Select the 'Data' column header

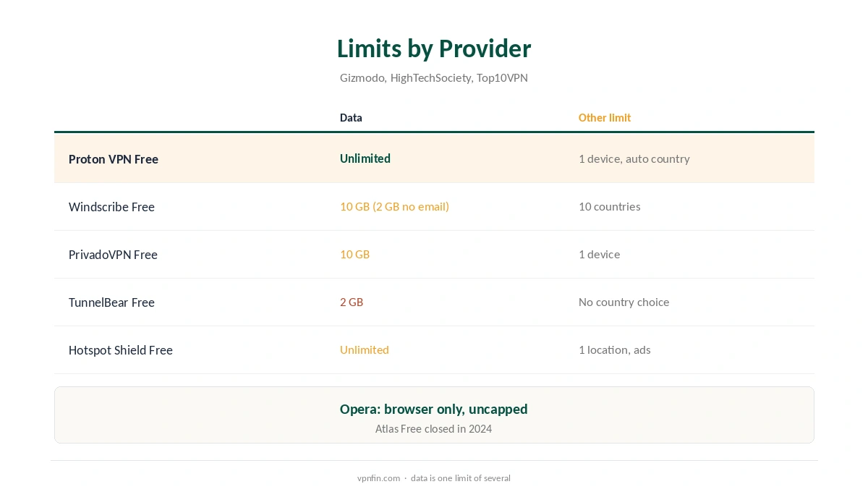351,117
